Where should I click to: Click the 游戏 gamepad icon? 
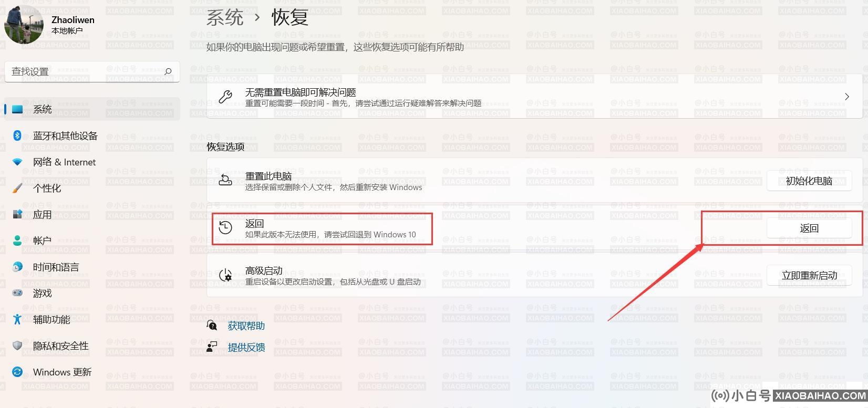[x=17, y=293]
